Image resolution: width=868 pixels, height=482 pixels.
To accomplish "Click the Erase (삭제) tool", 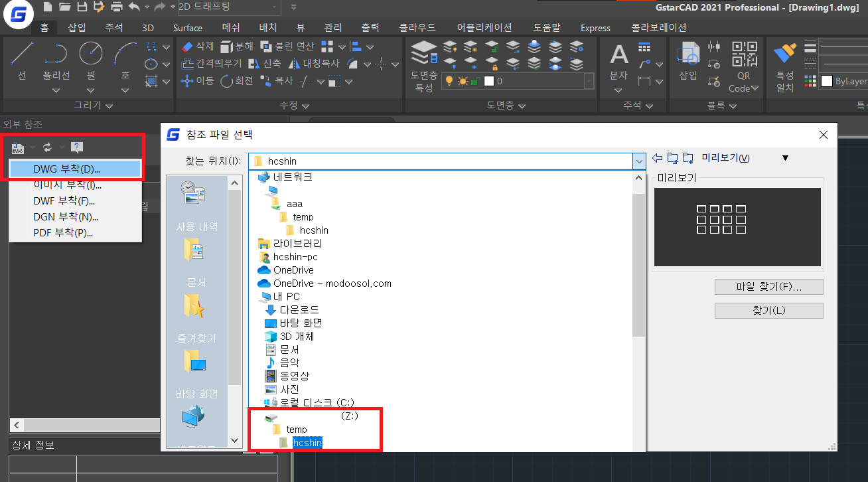I will (x=198, y=46).
